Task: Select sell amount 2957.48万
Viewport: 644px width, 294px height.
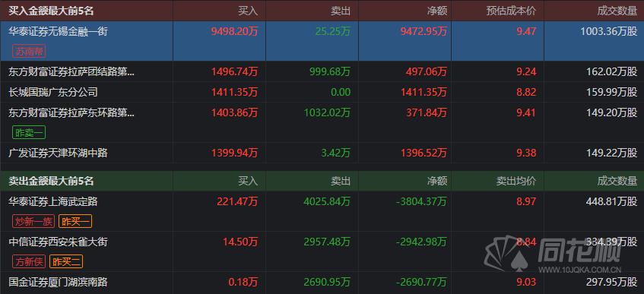Action: [x=327, y=242]
